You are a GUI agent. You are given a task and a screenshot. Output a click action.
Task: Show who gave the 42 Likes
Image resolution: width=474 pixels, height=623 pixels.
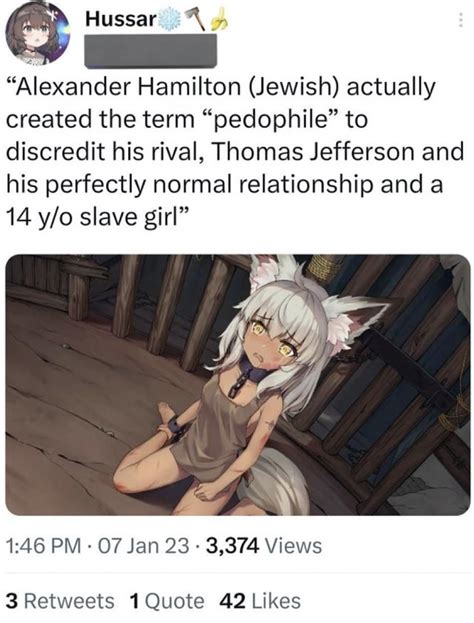(x=260, y=601)
